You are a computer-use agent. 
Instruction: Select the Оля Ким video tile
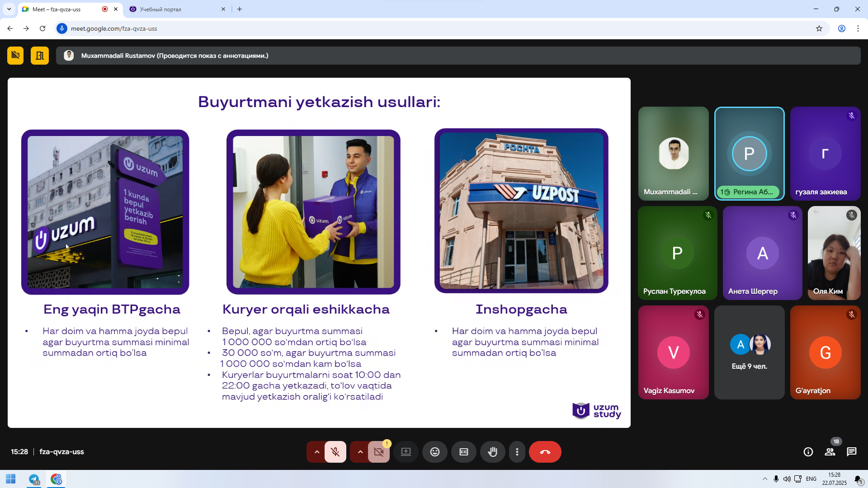834,253
